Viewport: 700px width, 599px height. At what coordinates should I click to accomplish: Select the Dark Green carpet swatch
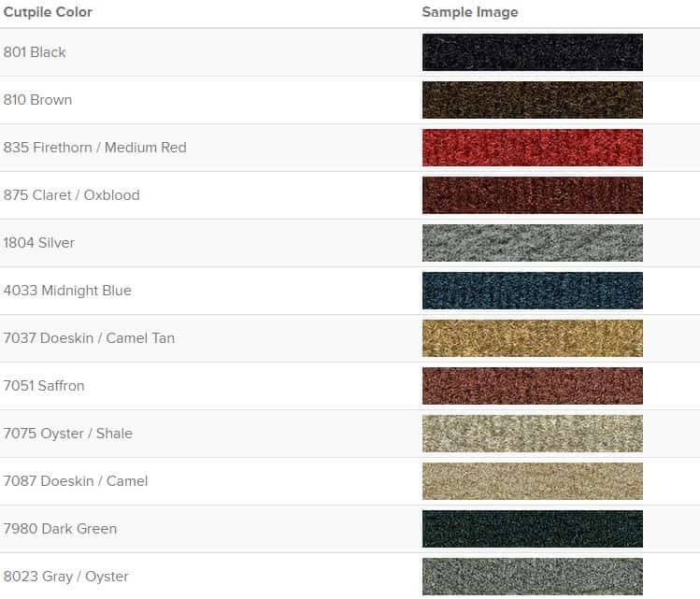coord(533,529)
